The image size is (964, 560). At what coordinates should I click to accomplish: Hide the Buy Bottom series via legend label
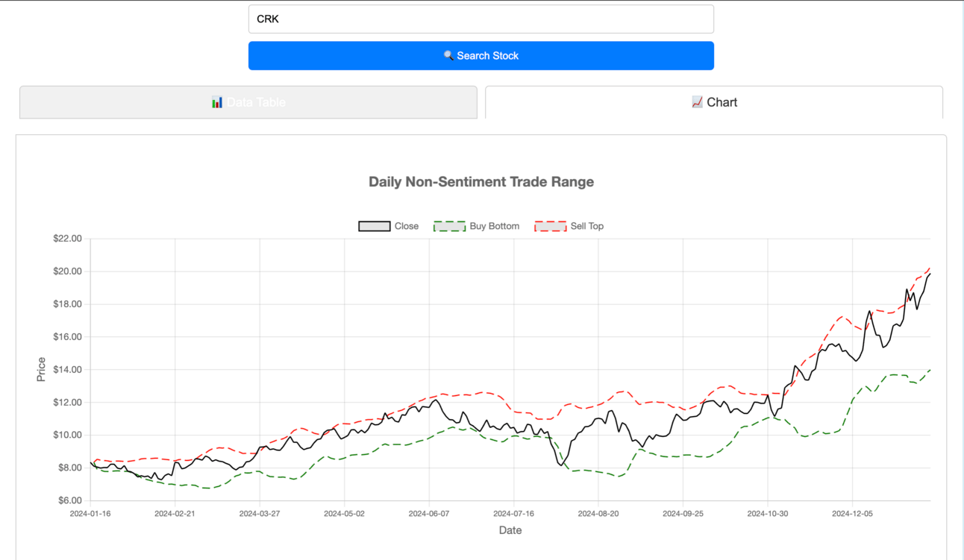coord(494,226)
